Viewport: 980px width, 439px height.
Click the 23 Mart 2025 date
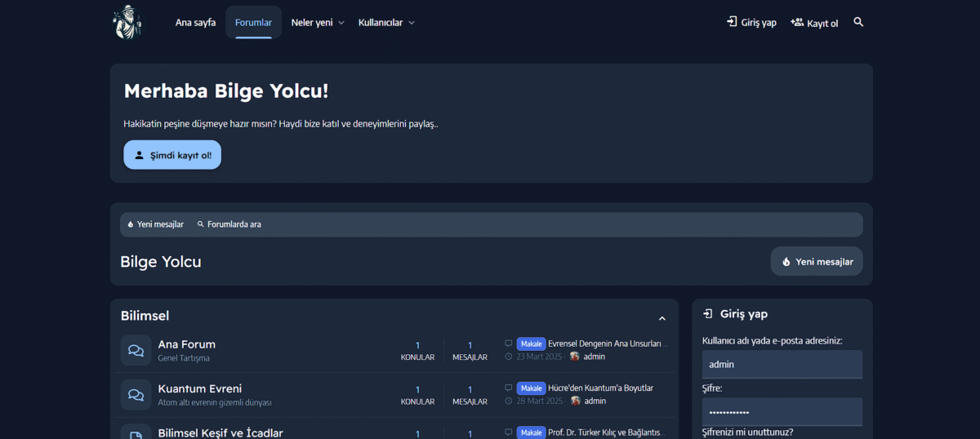(x=539, y=357)
